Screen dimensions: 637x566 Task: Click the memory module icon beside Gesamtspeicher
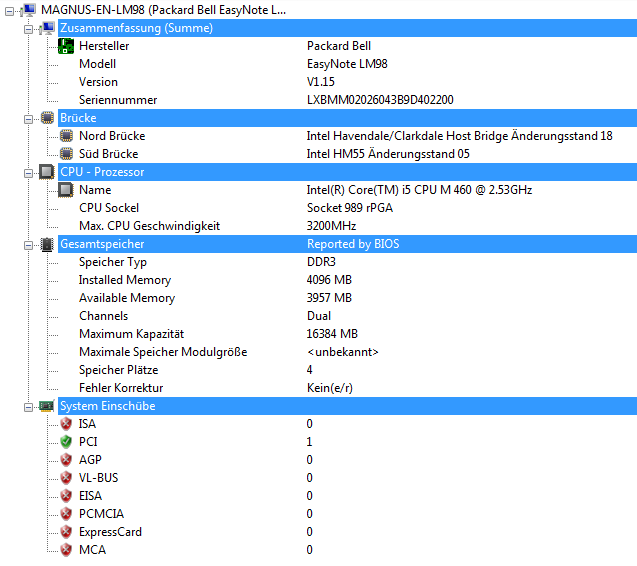click(47, 244)
